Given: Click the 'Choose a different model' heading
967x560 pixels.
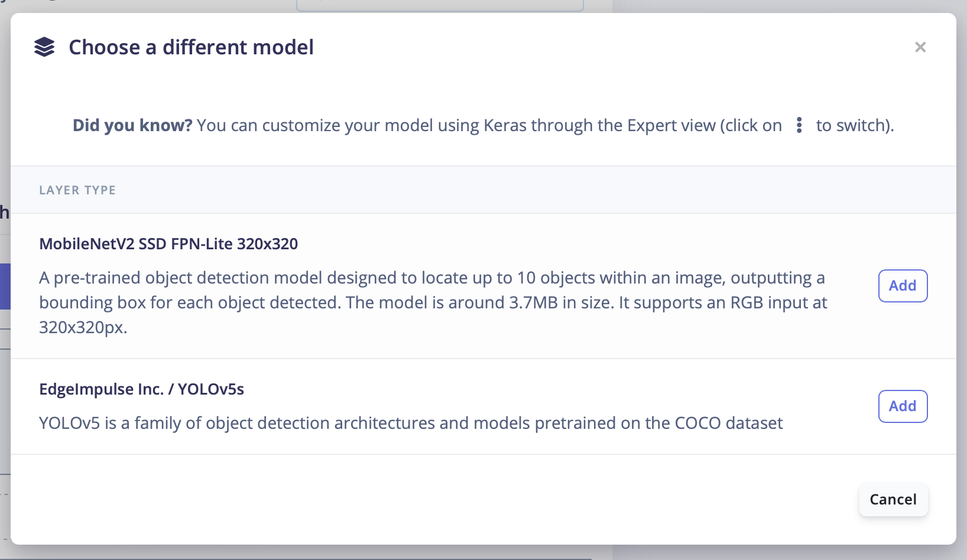Looking at the screenshot, I should tap(191, 47).
